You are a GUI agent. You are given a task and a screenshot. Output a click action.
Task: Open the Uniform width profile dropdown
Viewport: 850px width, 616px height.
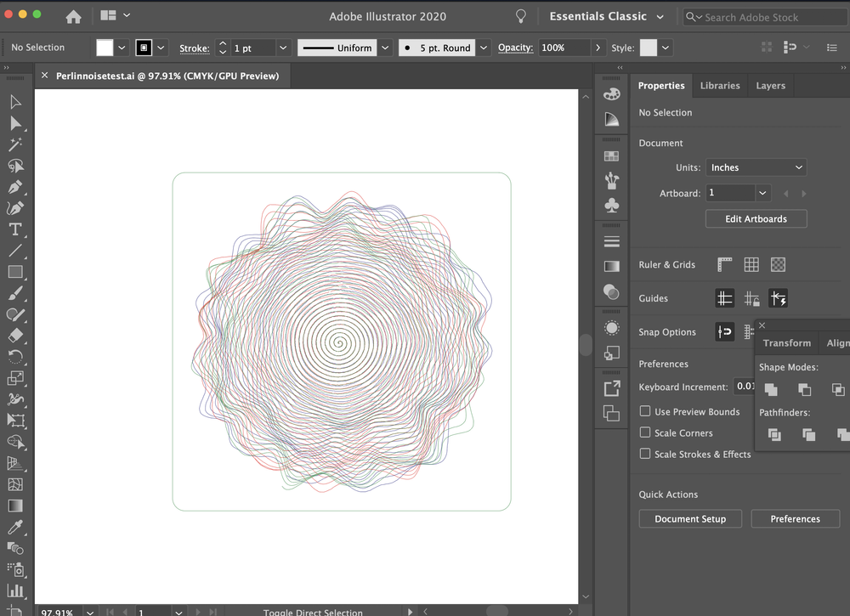[x=385, y=48]
